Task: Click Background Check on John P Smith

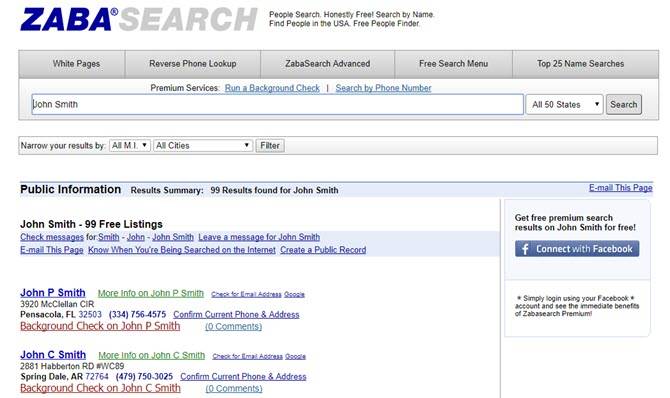Action: tap(100, 326)
